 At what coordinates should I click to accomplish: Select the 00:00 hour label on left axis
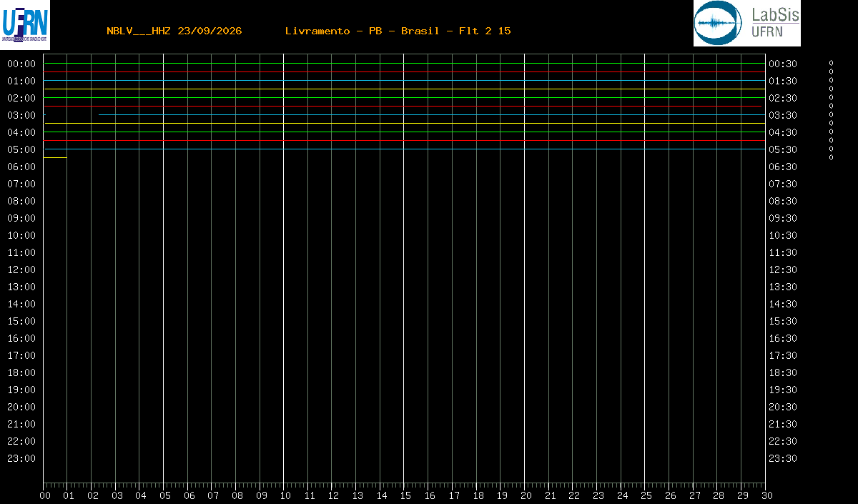point(21,64)
